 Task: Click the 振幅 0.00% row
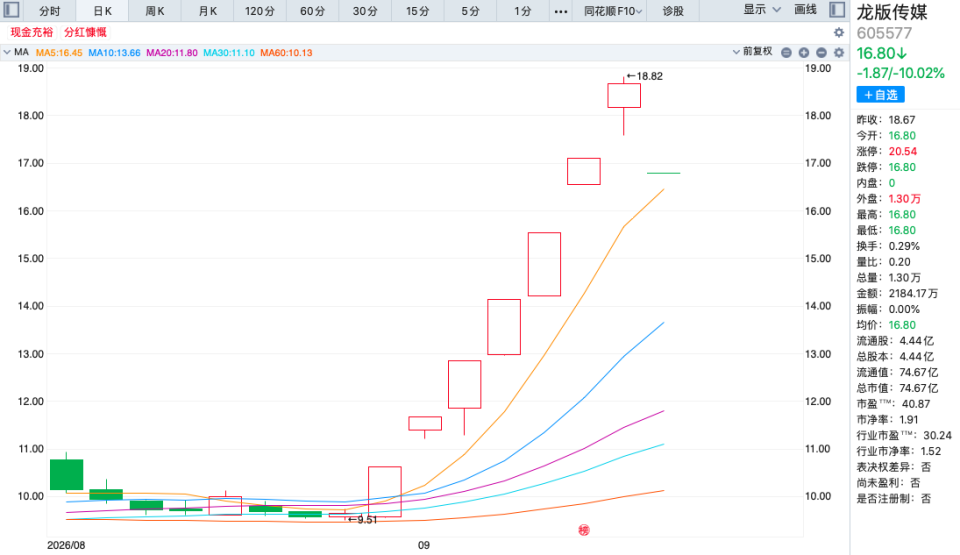pyautogui.click(x=888, y=309)
